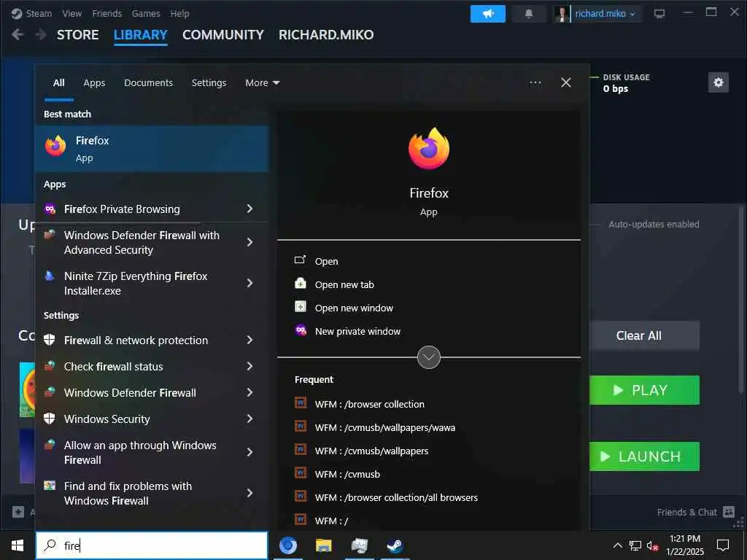Switch to the Apps search tab
The height and width of the screenshot is (560, 747).
(94, 83)
